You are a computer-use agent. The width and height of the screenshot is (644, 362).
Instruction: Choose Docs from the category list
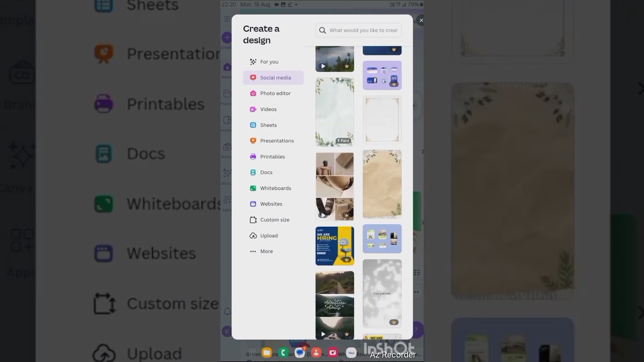point(266,172)
